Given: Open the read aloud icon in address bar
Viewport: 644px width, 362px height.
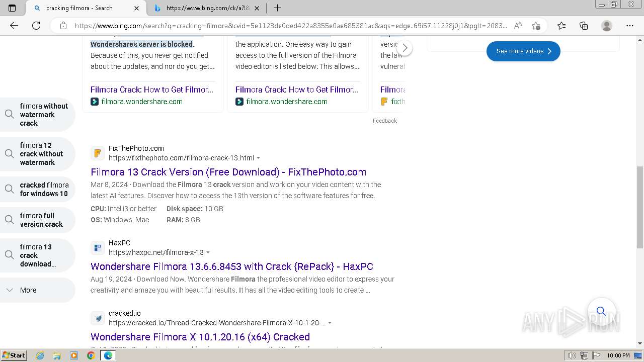Looking at the screenshot, I should pyautogui.click(x=518, y=26).
